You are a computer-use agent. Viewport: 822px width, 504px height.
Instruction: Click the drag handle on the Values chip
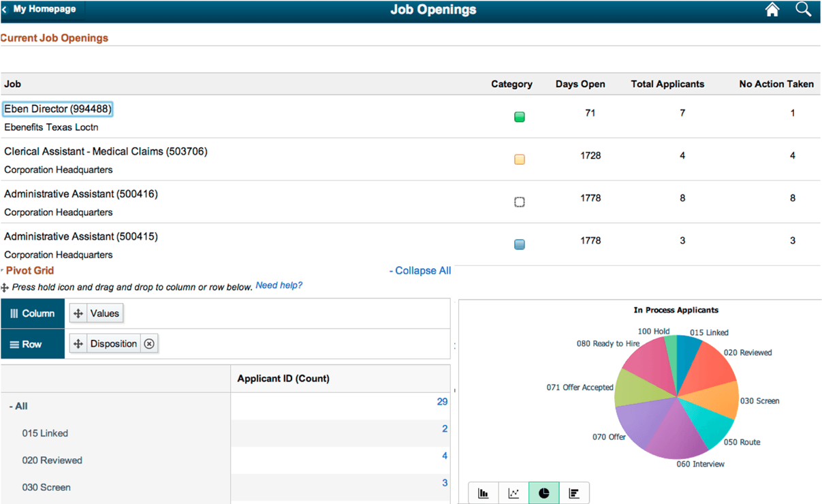(x=78, y=313)
